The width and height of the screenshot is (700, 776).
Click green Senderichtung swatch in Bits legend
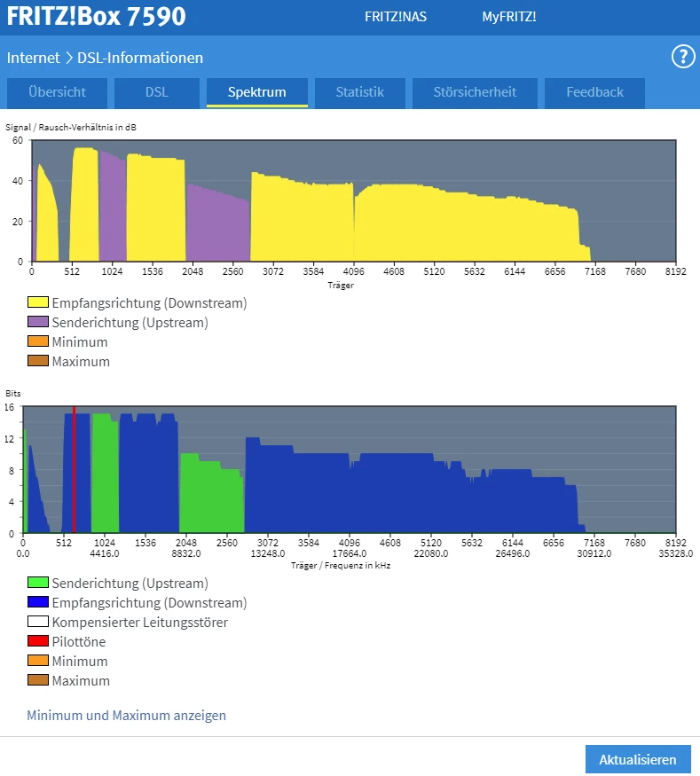[38, 582]
